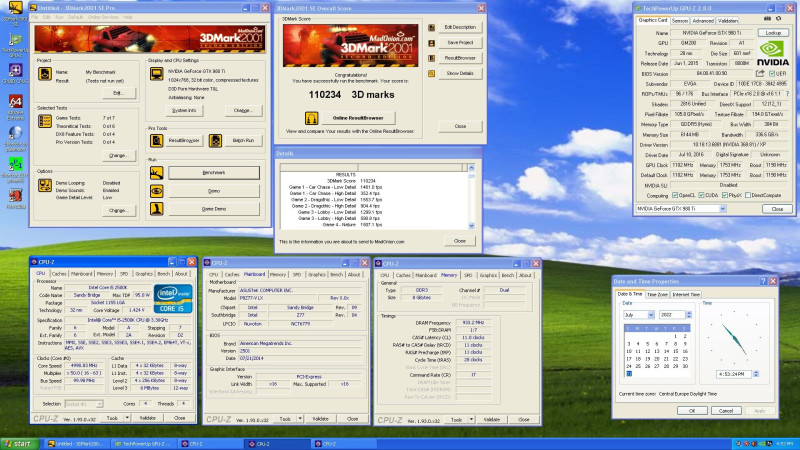Open the CPUID CPU-Z desktop shortcut
The width and height of the screenshot is (800, 450).
tap(15, 70)
